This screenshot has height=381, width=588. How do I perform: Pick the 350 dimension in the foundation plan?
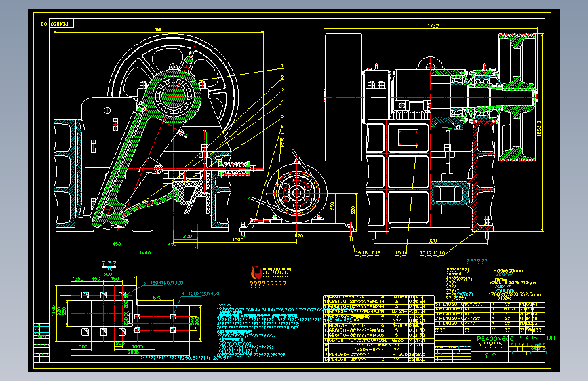[79, 279]
